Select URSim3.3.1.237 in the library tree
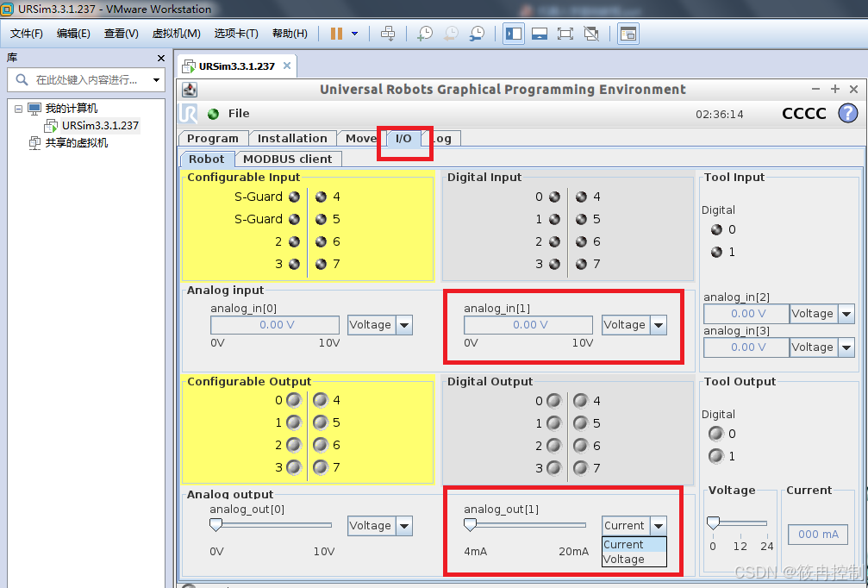The image size is (868, 588). (100, 126)
